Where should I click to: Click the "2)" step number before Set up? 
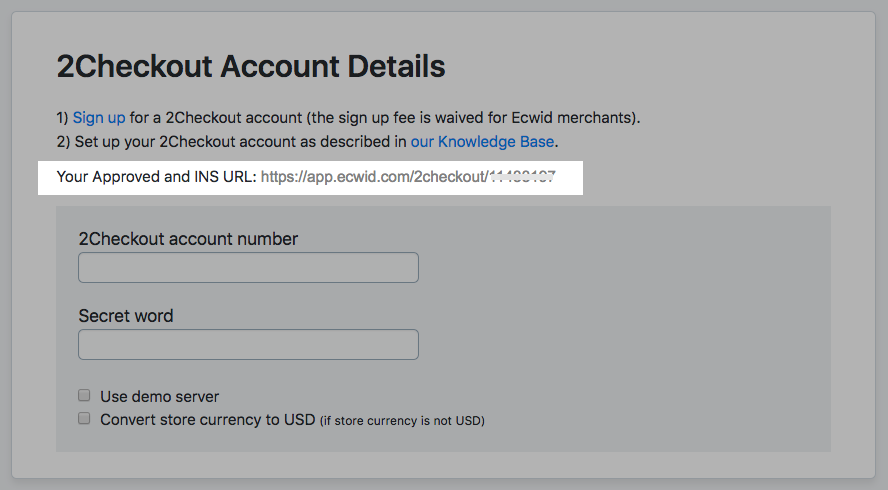[62, 142]
